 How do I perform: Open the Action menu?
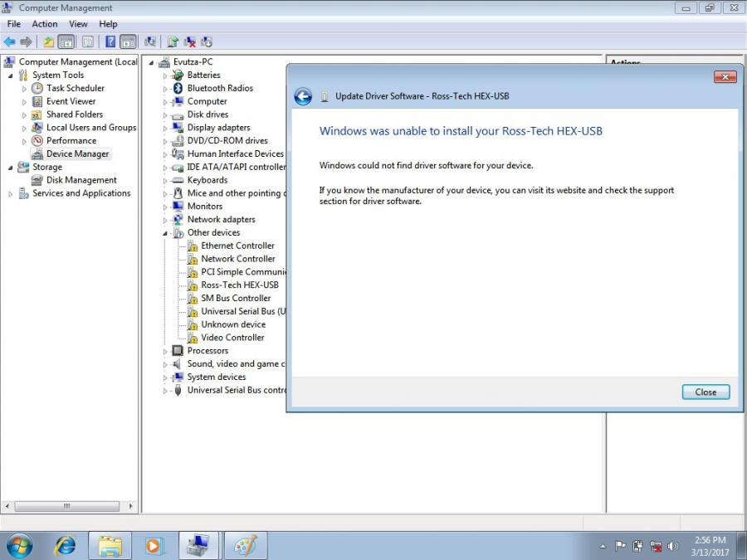click(x=45, y=23)
